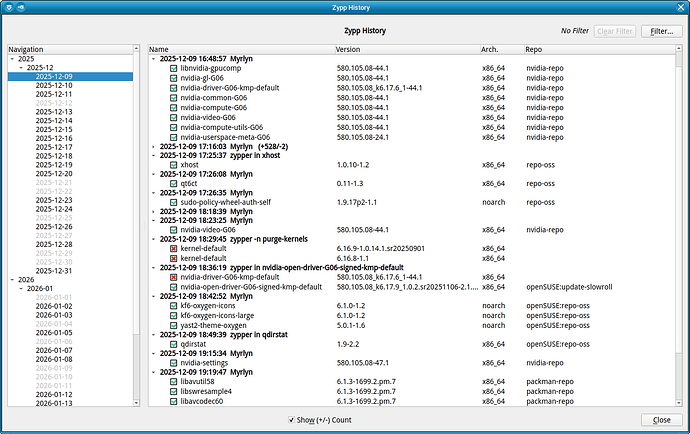Click the Close button
Viewport: 690px width, 434px height.
(x=661, y=420)
